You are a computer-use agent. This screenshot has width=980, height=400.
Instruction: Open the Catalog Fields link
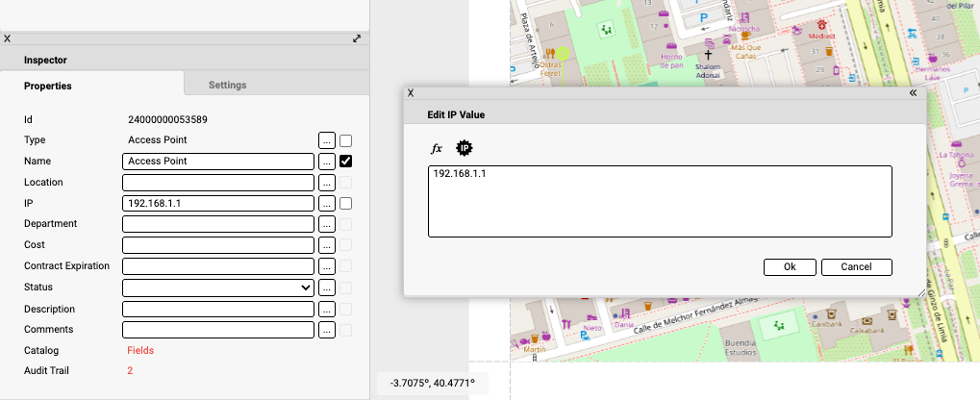pos(140,351)
